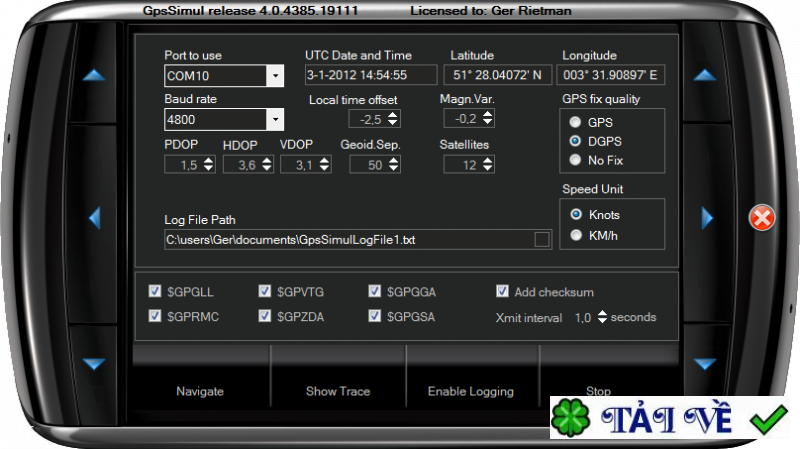Click the left-pointing arrow icon
This screenshot has height=449, width=800.
(95, 218)
